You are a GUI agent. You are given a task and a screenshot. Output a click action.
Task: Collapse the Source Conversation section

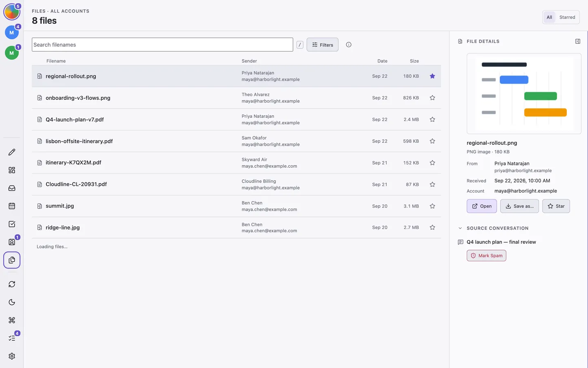pyautogui.click(x=460, y=228)
